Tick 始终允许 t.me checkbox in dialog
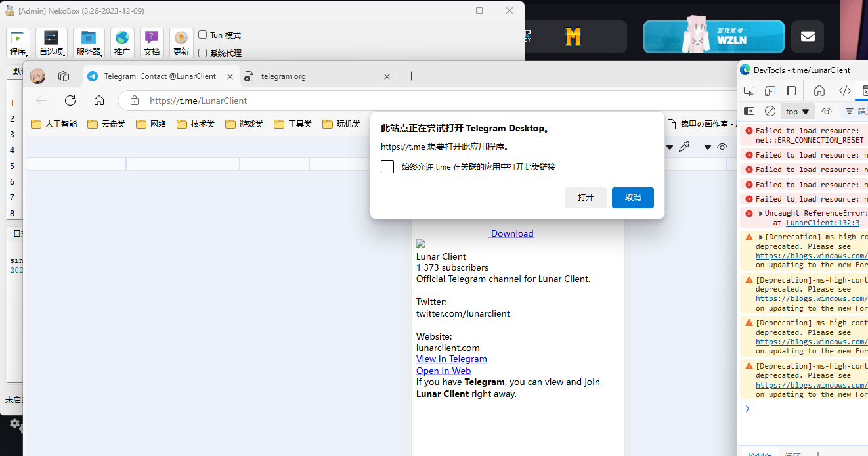 click(387, 167)
